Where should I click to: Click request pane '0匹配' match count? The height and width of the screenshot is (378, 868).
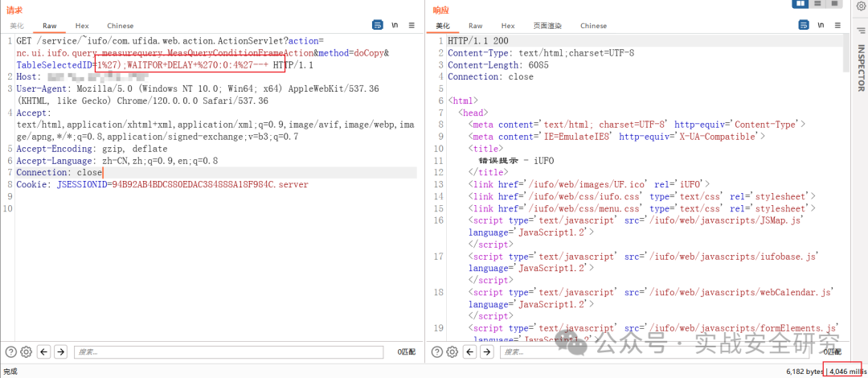(407, 352)
